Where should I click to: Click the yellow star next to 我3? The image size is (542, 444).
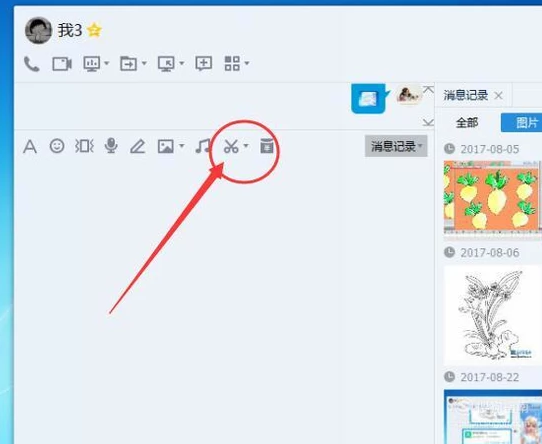coord(94,30)
